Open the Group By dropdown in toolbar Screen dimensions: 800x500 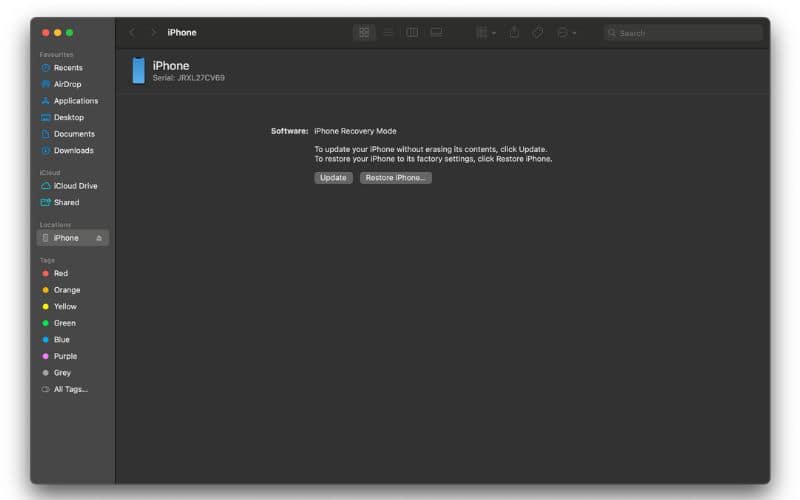click(485, 33)
